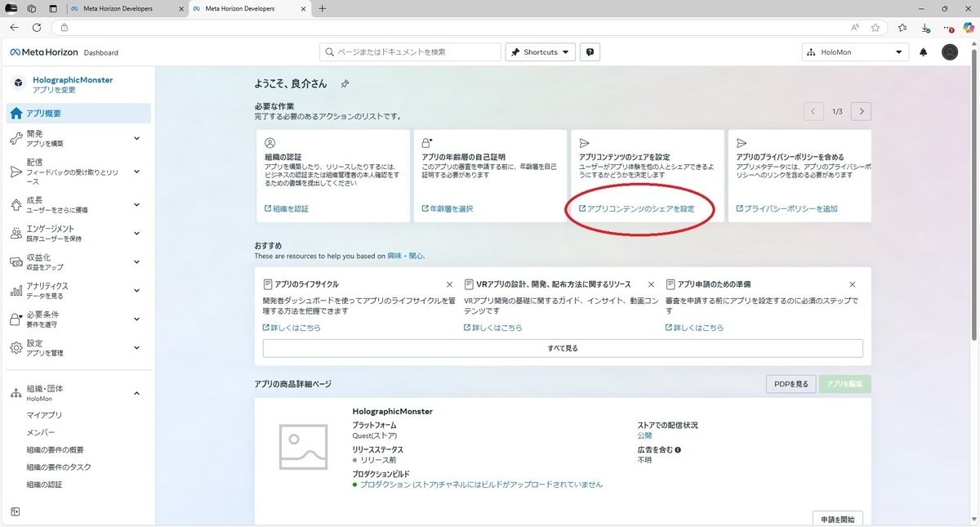Go to previous required action page
This screenshot has width=980, height=527.
point(813,111)
